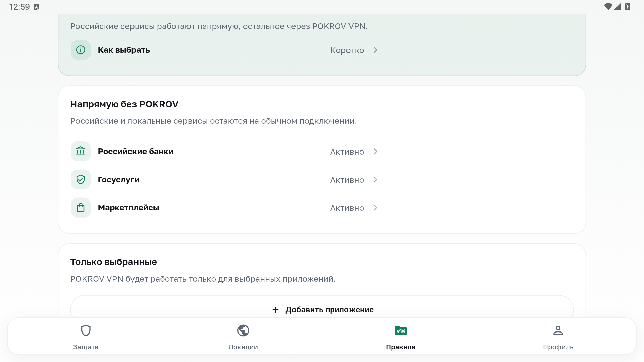Image resolution: width=644 pixels, height=362 pixels.
Task: Tap the info icon beside Как выбрать
Action: (x=80, y=50)
